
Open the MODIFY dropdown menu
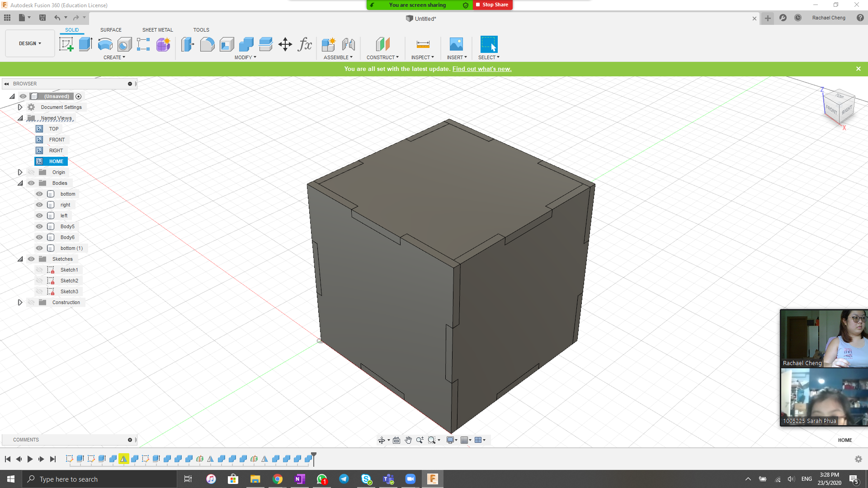pos(245,57)
